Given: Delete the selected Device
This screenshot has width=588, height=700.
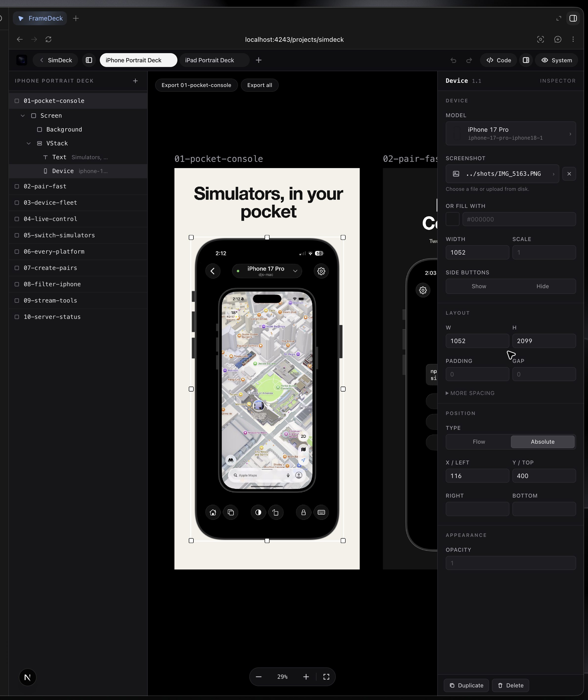Looking at the screenshot, I should coord(510,685).
